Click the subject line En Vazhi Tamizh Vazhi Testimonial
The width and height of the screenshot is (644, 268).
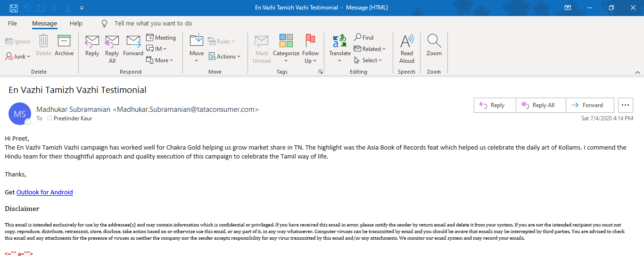(x=78, y=90)
